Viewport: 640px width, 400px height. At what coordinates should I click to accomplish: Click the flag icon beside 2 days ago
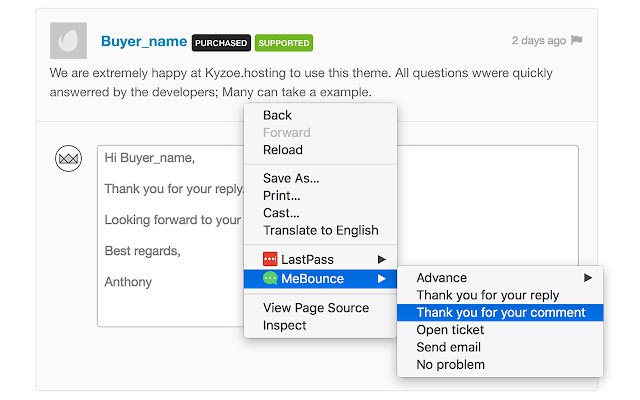pyautogui.click(x=576, y=40)
